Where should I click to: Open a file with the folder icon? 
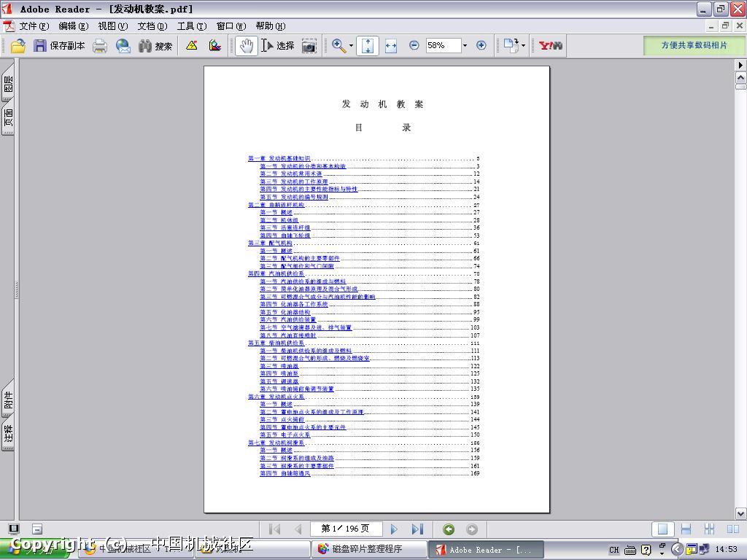(18, 46)
